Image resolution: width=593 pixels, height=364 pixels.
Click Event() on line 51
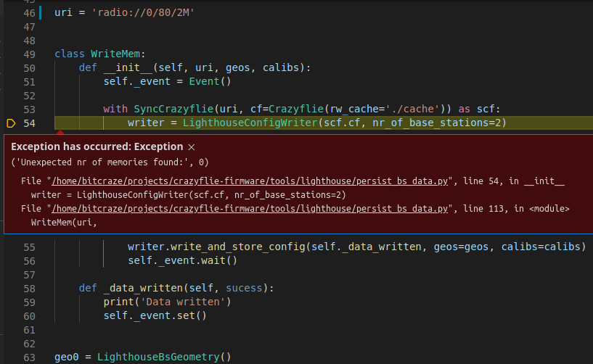point(210,81)
